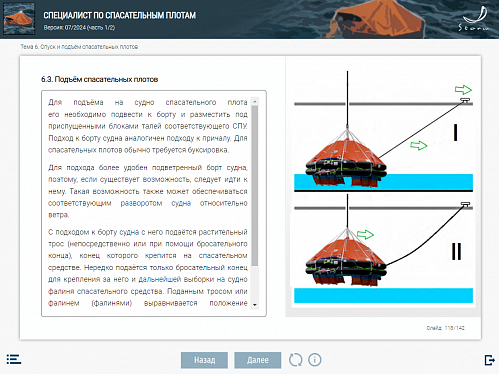Click the life raft thumbnail in header

pos(19,19)
